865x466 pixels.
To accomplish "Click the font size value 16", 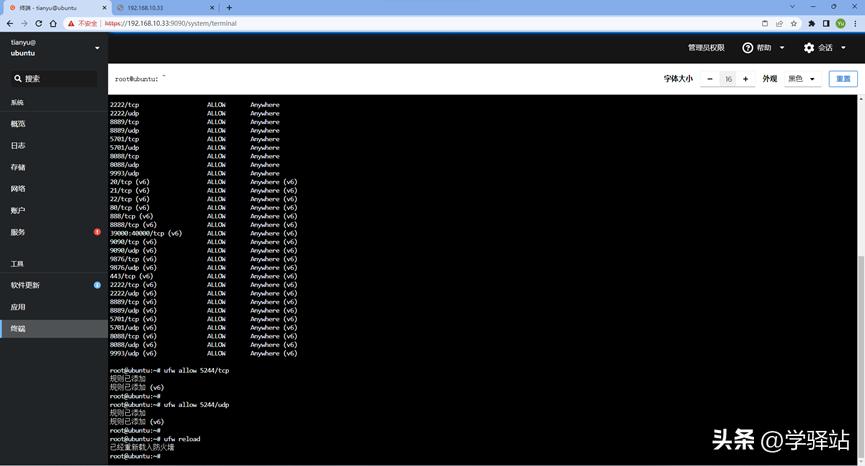I will click(728, 79).
